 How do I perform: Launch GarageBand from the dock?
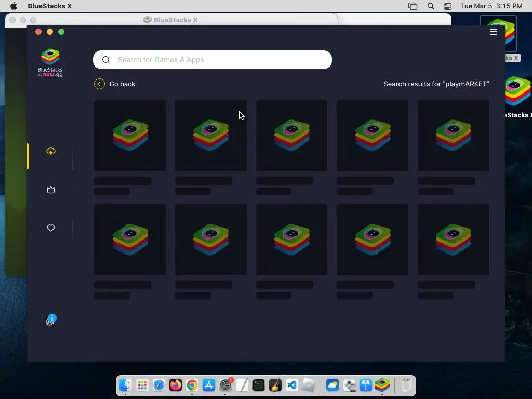tap(275, 385)
